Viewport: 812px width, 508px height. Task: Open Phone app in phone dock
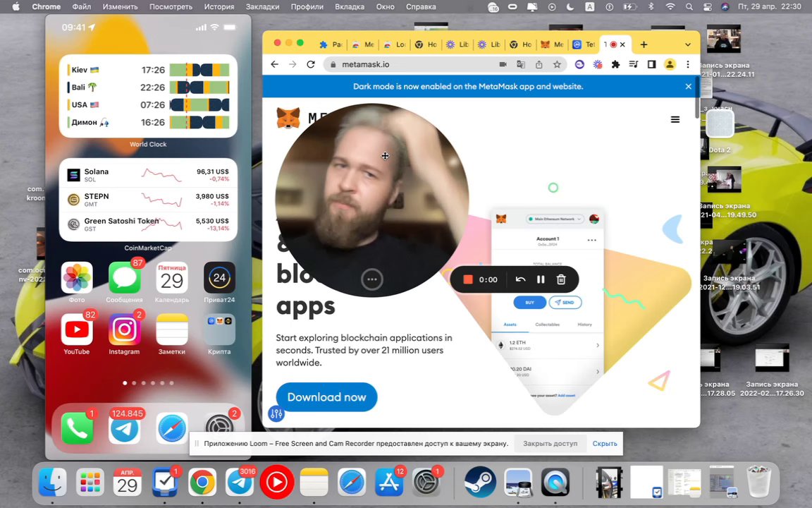(x=77, y=429)
